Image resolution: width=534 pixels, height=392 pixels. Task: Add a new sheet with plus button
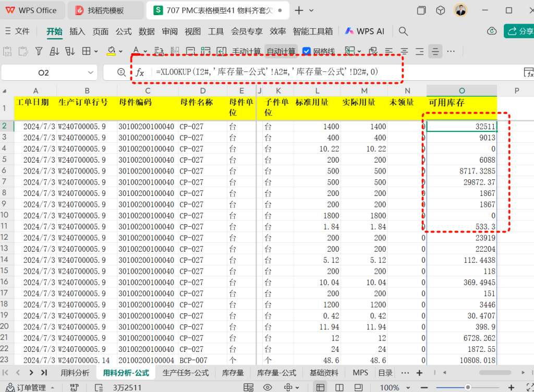[420, 373]
